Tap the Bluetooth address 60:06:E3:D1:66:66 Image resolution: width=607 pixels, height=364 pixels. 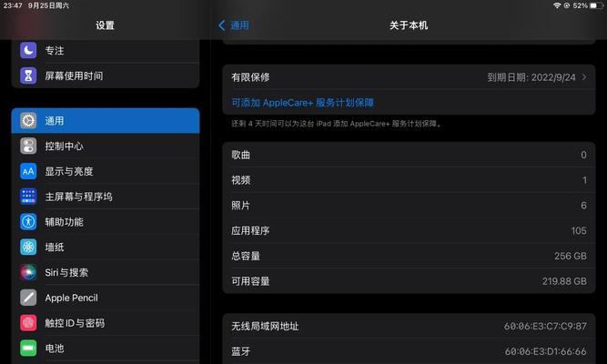pyautogui.click(x=545, y=351)
